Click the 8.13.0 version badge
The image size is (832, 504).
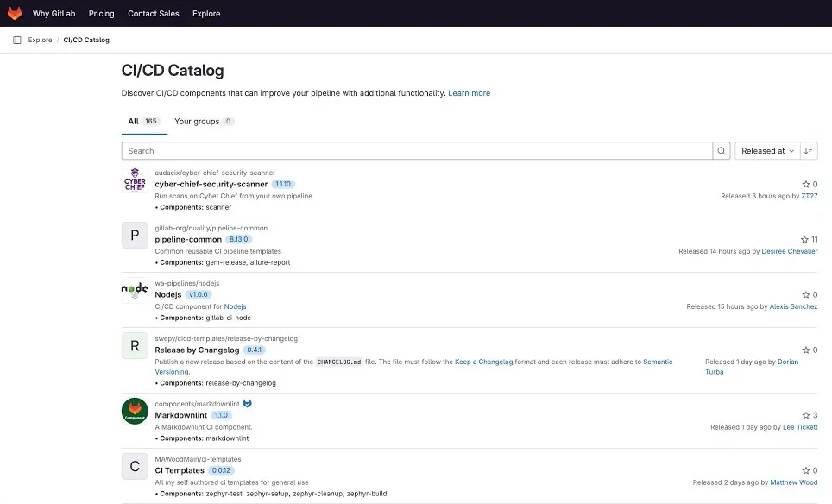pyautogui.click(x=239, y=239)
